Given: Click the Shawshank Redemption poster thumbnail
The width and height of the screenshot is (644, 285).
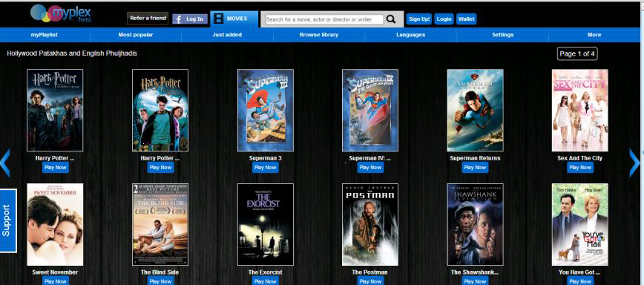Looking at the screenshot, I should click(x=475, y=224).
